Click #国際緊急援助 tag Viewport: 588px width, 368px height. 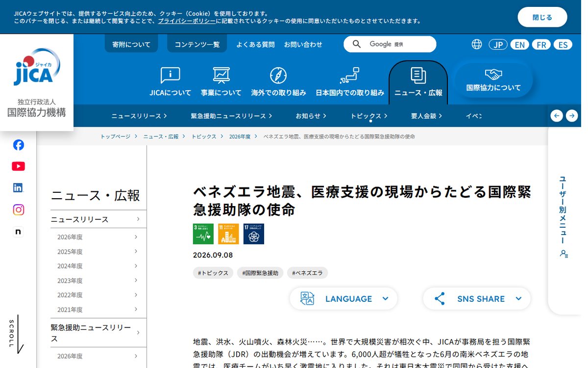[x=260, y=273]
